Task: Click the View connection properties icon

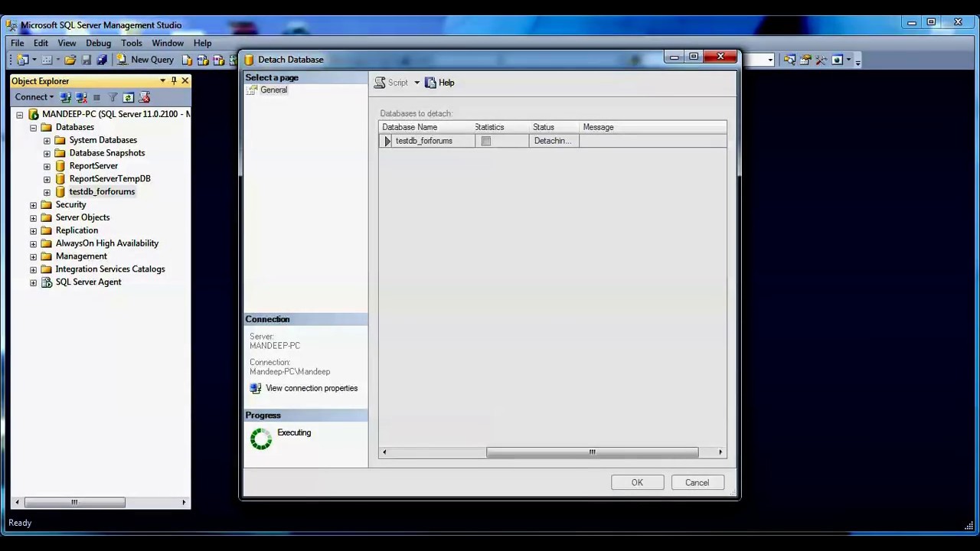Action: (x=256, y=389)
